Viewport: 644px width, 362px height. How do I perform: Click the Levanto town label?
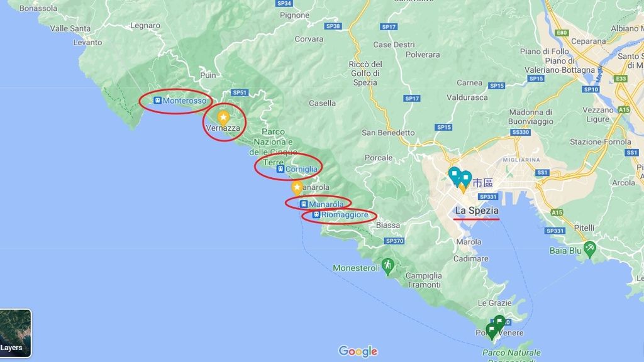tap(87, 42)
